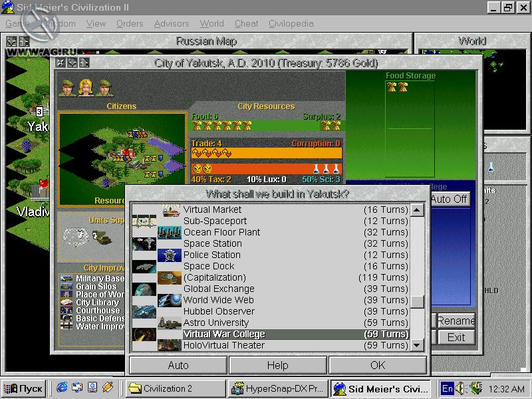Open the Пуск Start button
This screenshot has width=532, height=399.
click(x=23, y=388)
